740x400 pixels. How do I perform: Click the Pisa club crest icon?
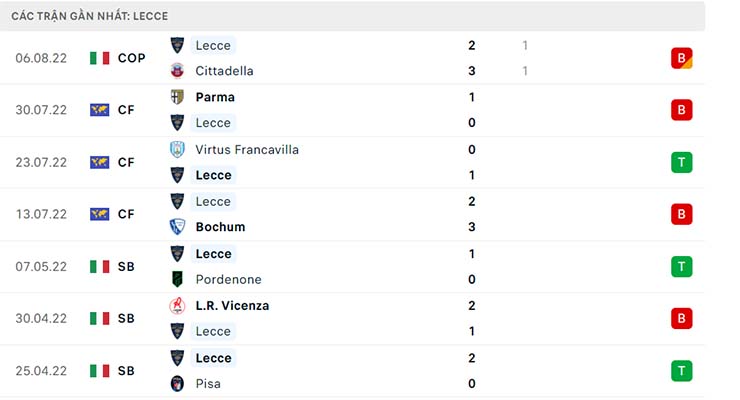tap(177, 383)
